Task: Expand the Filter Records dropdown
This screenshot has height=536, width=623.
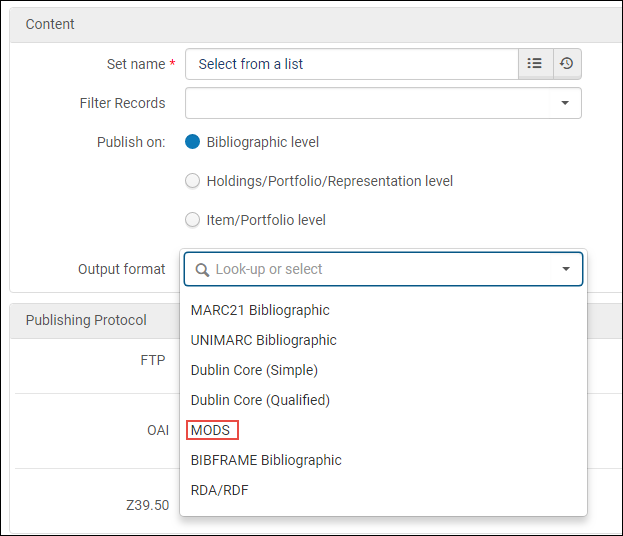Action: pyautogui.click(x=564, y=103)
